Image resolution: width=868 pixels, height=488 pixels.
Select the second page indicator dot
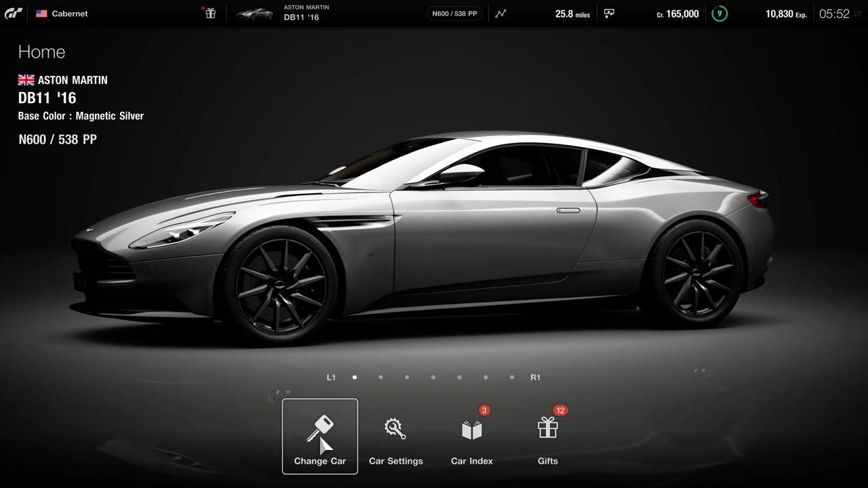(380, 378)
